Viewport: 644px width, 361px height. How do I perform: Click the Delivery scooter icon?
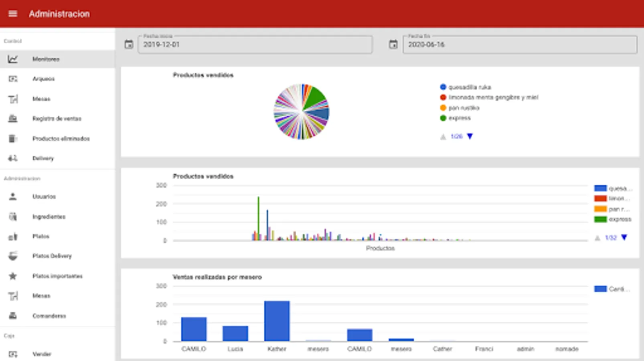coord(13,158)
